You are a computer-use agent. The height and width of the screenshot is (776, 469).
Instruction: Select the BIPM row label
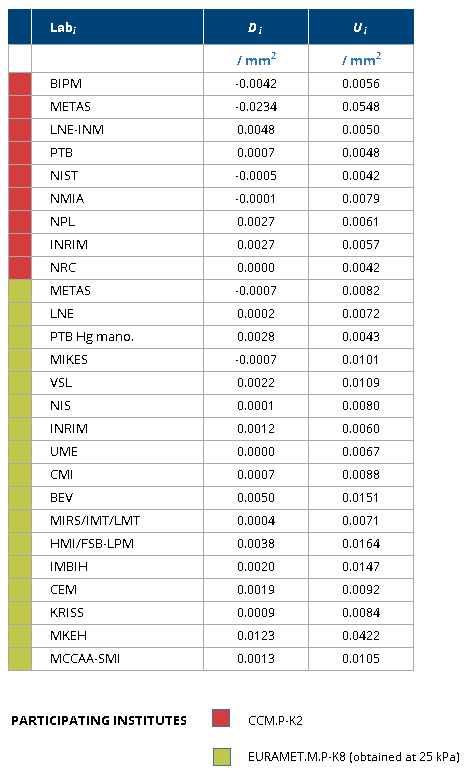click(x=66, y=84)
